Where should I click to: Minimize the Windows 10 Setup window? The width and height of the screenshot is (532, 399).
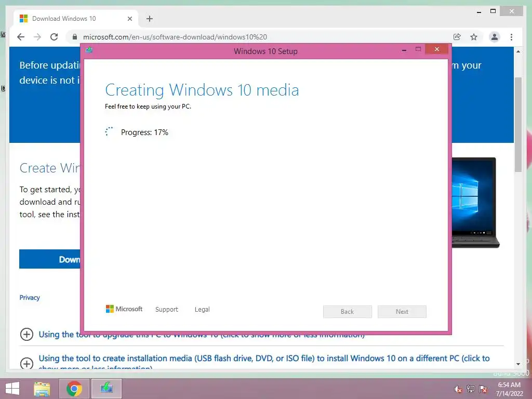click(404, 50)
